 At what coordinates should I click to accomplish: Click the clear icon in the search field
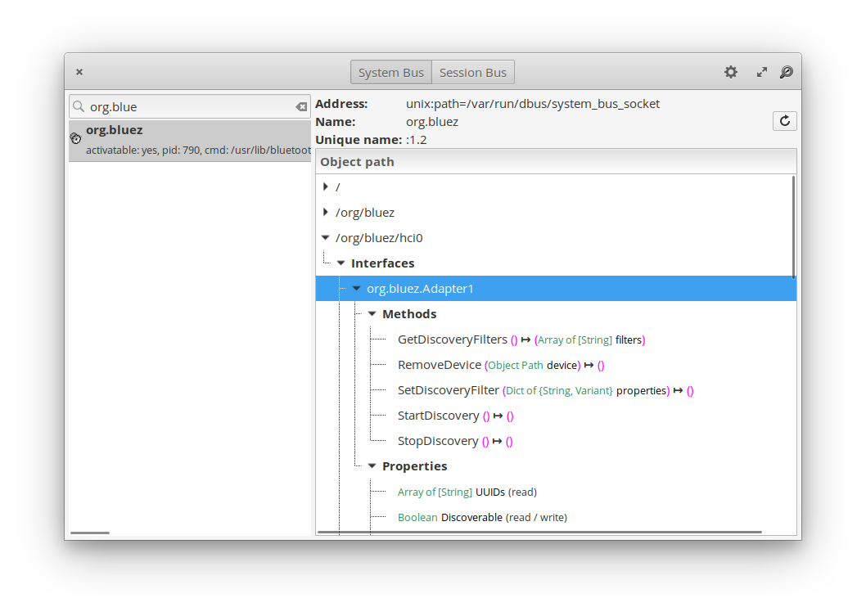click(x=301, y=106)
